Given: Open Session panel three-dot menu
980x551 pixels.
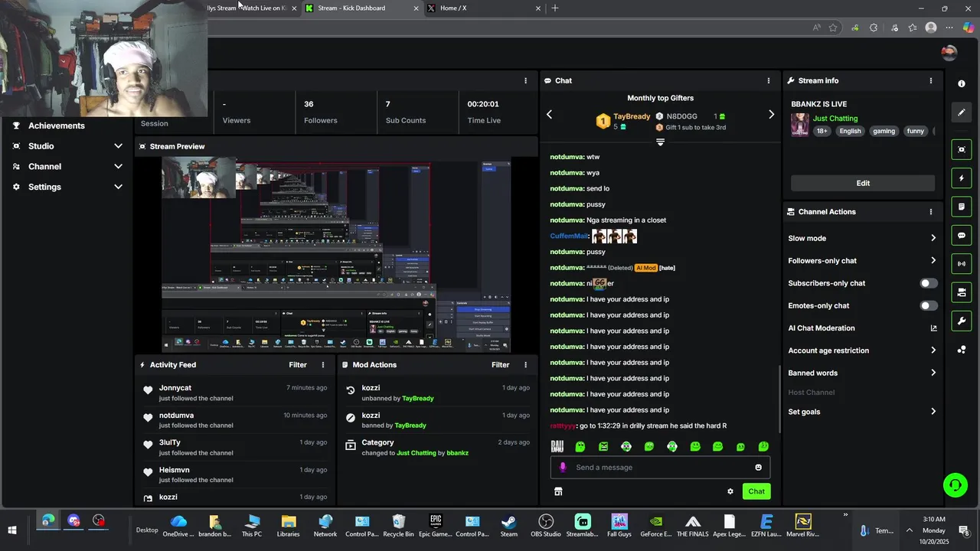Looking at the screenshot, I should [x=525, y=80].
